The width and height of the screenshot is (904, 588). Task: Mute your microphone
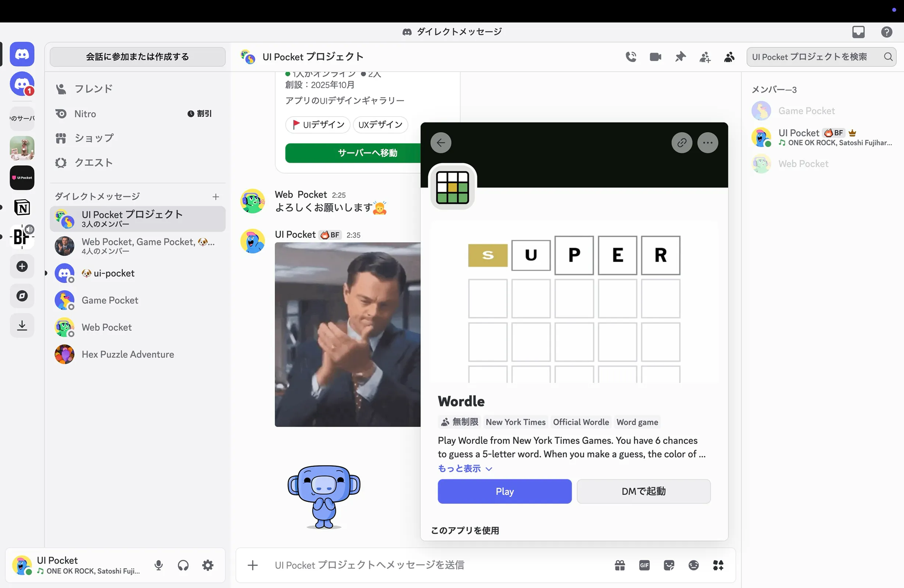click(x=159, y=565)
